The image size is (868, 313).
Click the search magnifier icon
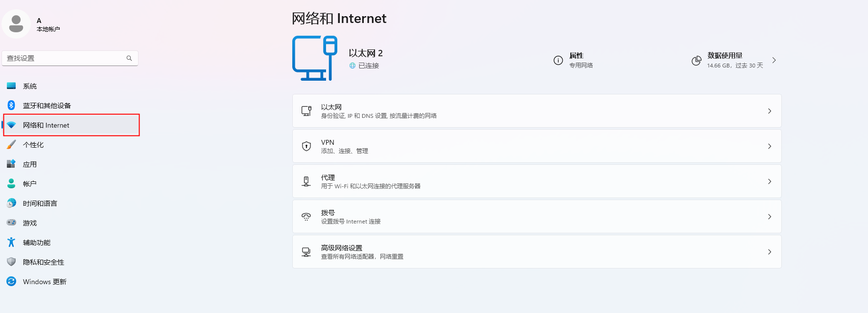[x=129, y=58]
